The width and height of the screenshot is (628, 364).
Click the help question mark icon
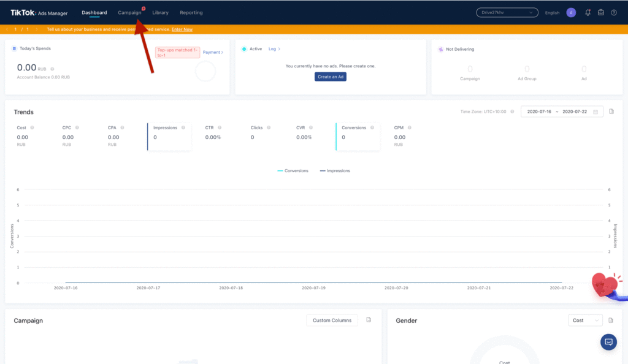tap(613, 12)
